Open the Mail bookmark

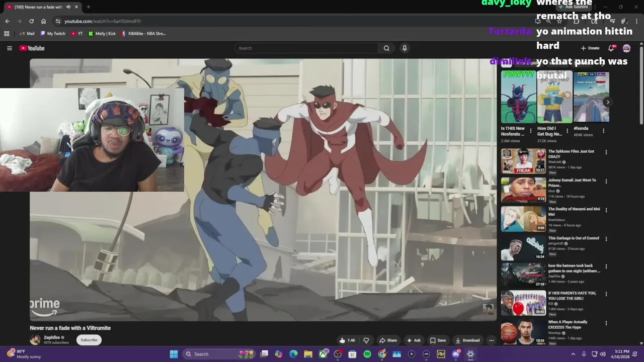(x=26, y=34)
